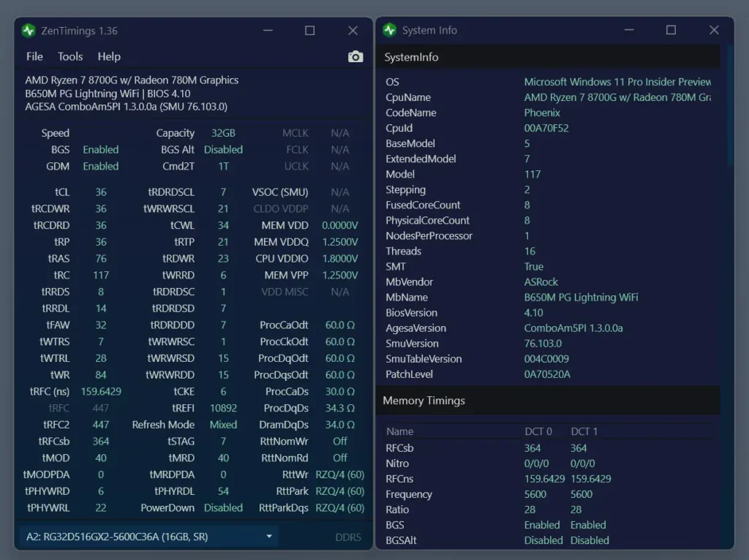Click the Refresh Mode value Mixed
Screen dimensions: 749x560
(224, 424)
